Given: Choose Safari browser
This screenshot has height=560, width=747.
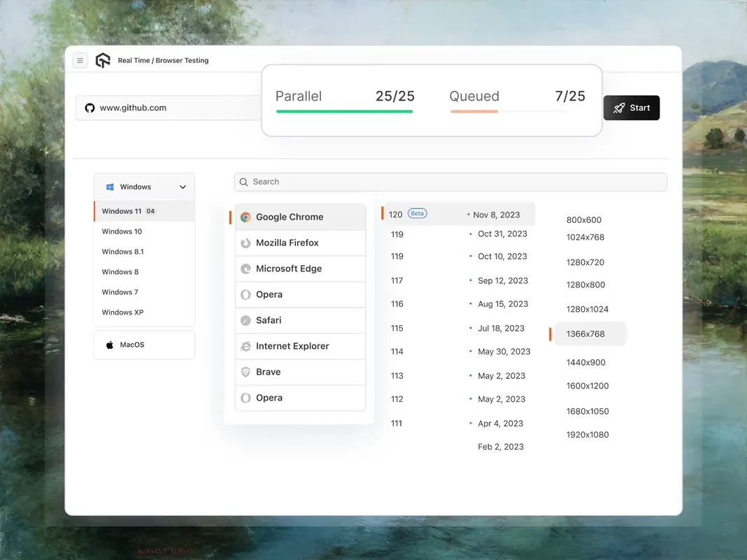Looking at the screenshot, I should tap(300, 320).
